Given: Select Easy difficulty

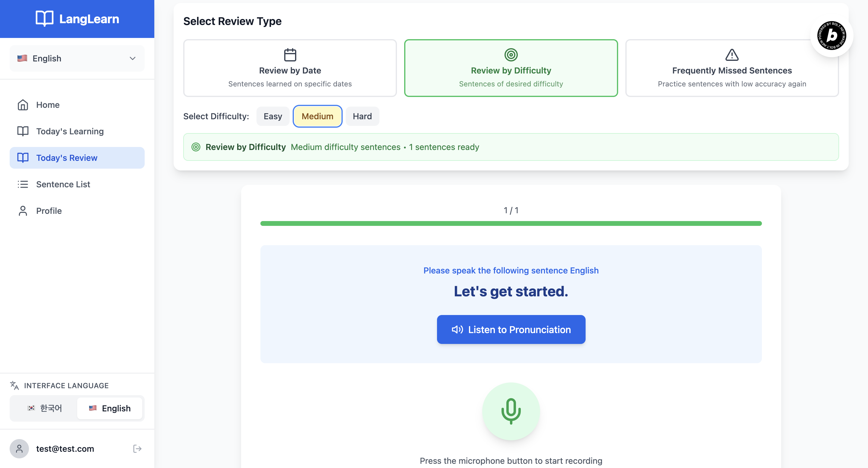Looking at the screenshot, I should pos(272,116).
